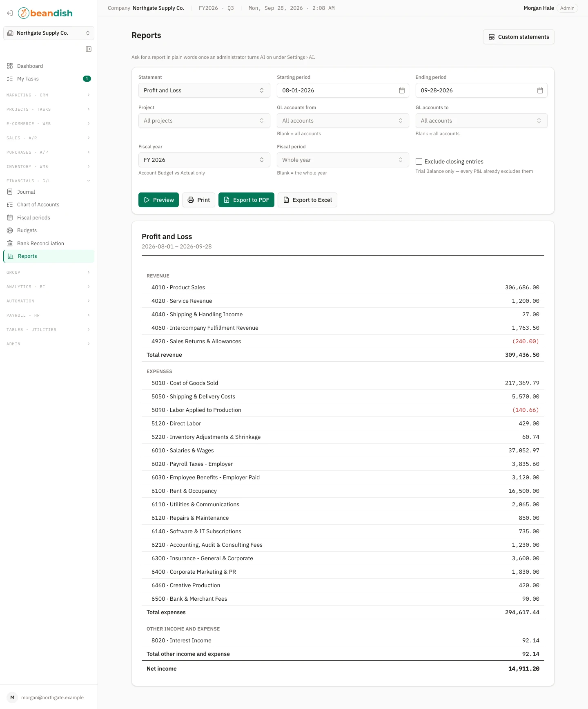588x709 pixels.
Task: Expand the Inventory - WMS section
Action: [49, 166]
